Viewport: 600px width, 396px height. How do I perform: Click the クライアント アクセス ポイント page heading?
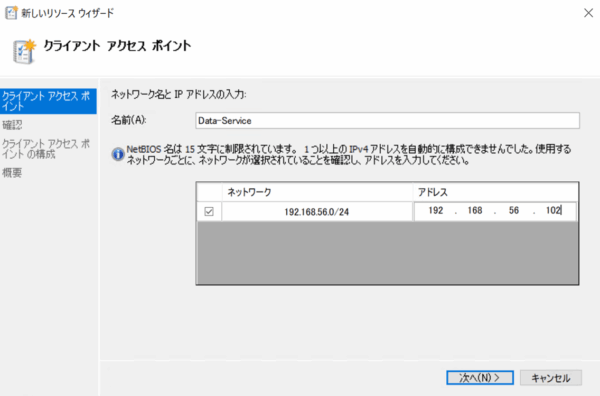click(x=117, y=46)
